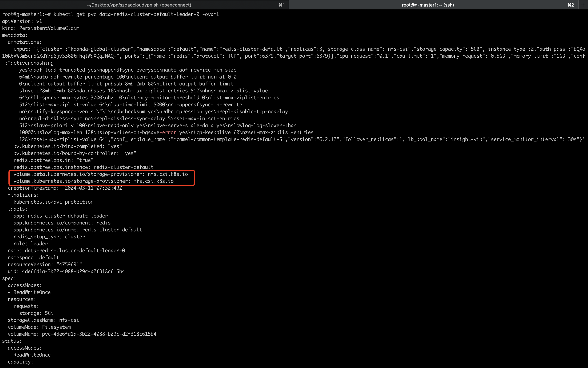Image resolution: width=588 pixels, height=368 pixels.
Task: Click 'volumeMode: Filesystem' line
Action: (x=39, y=327)
